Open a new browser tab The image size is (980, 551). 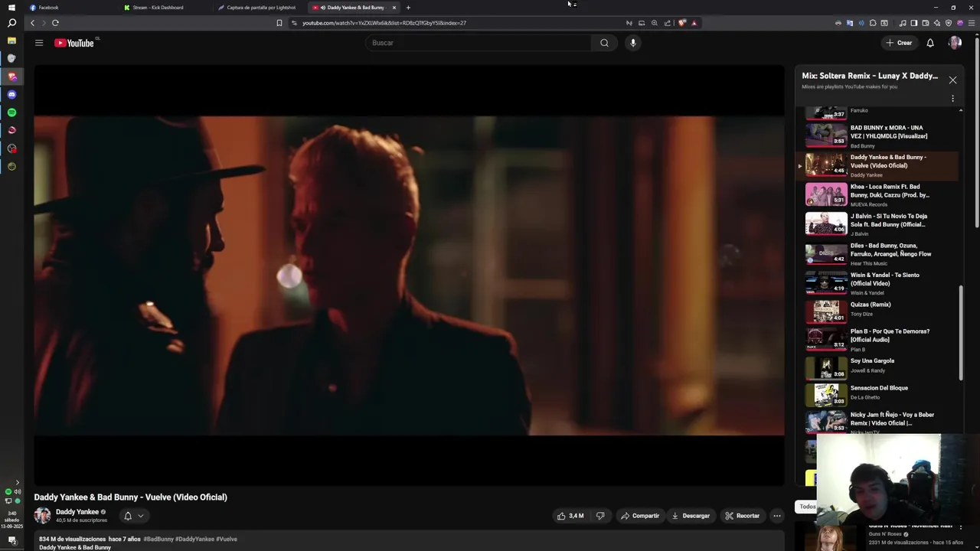pyautogui.click(x=408, y=8)
